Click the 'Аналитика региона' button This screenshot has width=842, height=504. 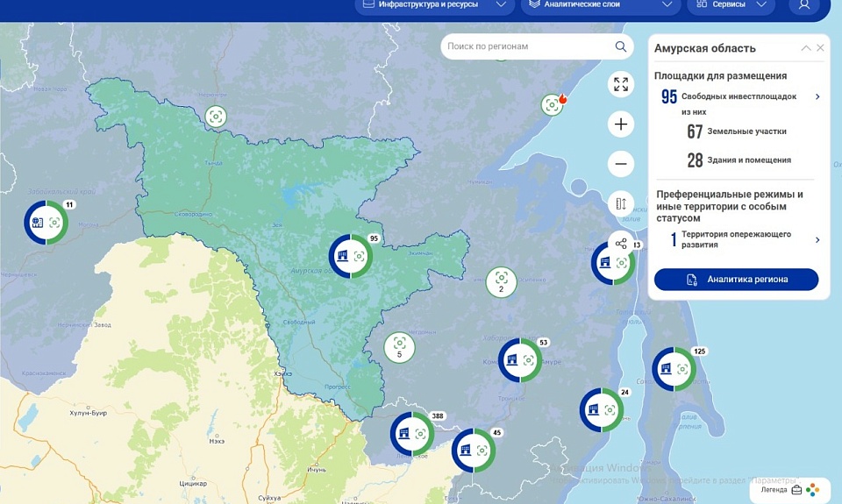pyautogui.click(x=736, y=280)
